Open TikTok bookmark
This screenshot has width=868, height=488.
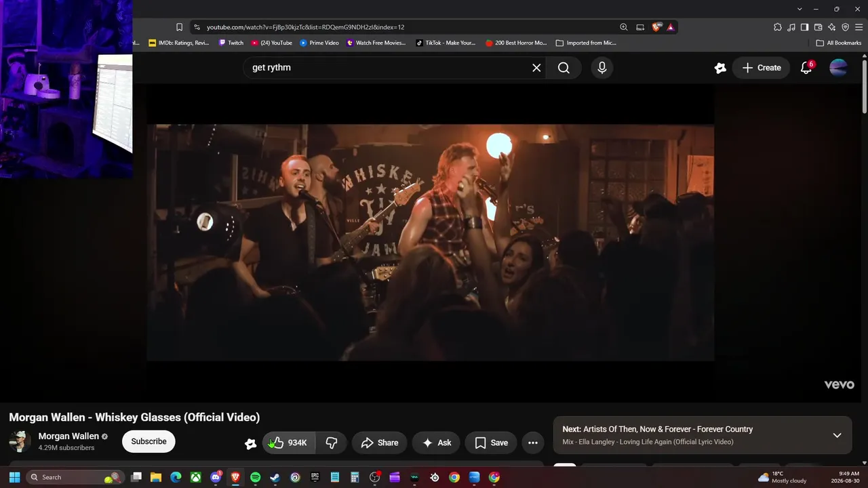pos(446,43)
